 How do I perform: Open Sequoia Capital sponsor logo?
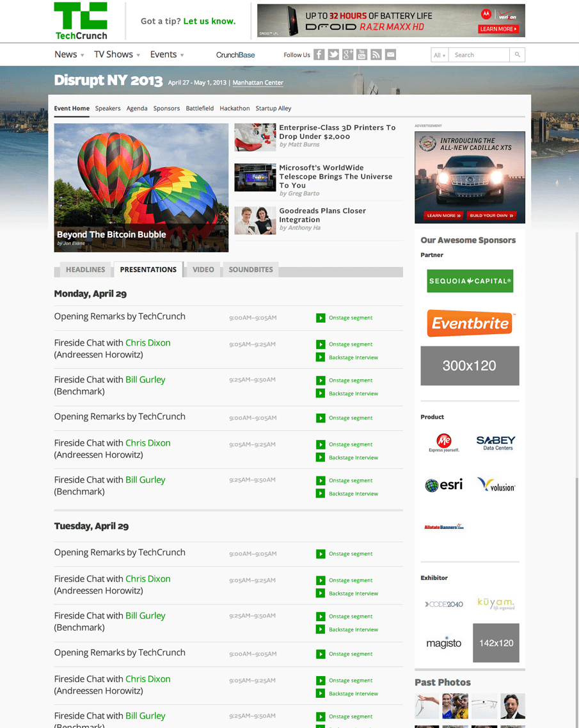pyautogui.click(x=470, y=281)
